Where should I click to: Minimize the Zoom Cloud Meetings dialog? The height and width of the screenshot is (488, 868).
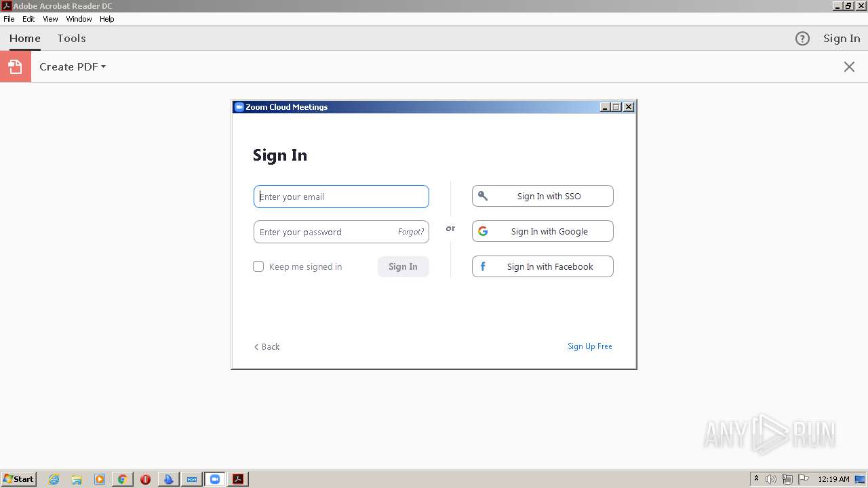click(605, 107)
